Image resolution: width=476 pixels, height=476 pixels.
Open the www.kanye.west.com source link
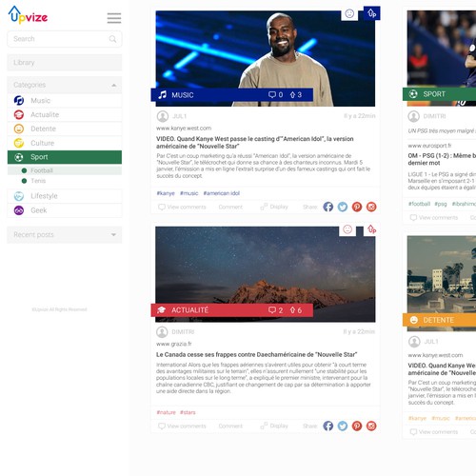coord(184,129)
